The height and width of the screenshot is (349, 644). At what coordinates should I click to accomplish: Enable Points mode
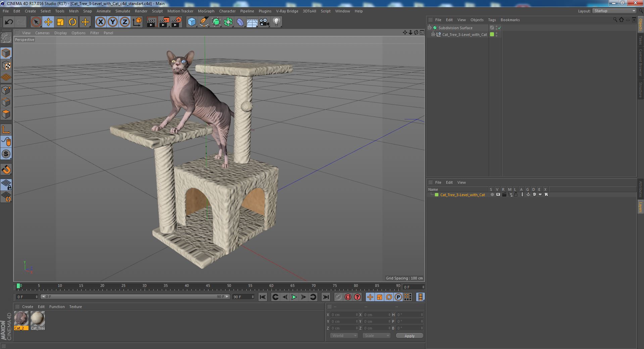pos(6,90)
